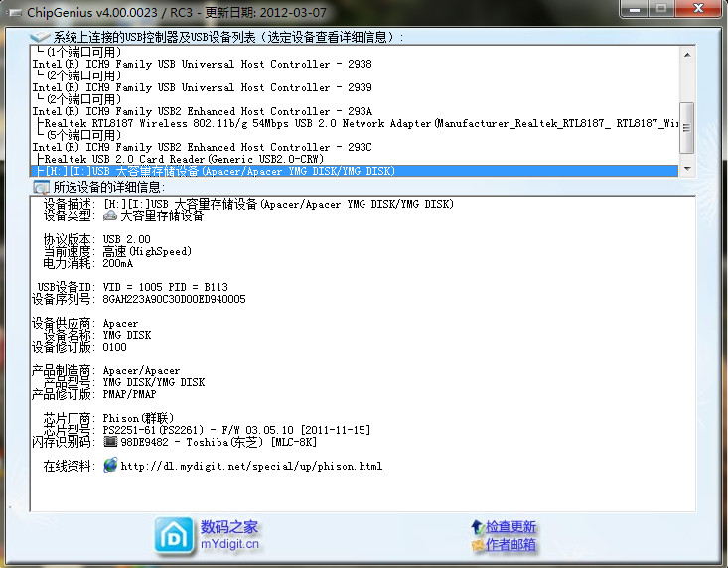Click the device list scrollbar up arrow

685,53
